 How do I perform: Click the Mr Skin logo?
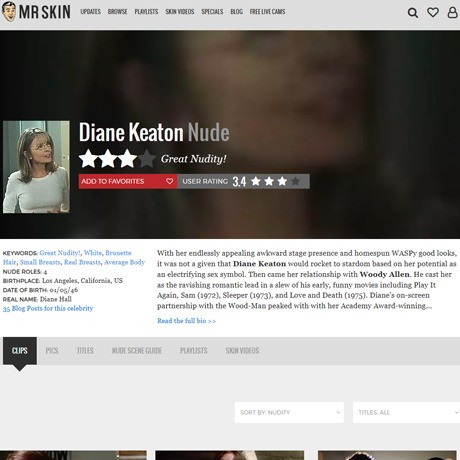[36, 12]
